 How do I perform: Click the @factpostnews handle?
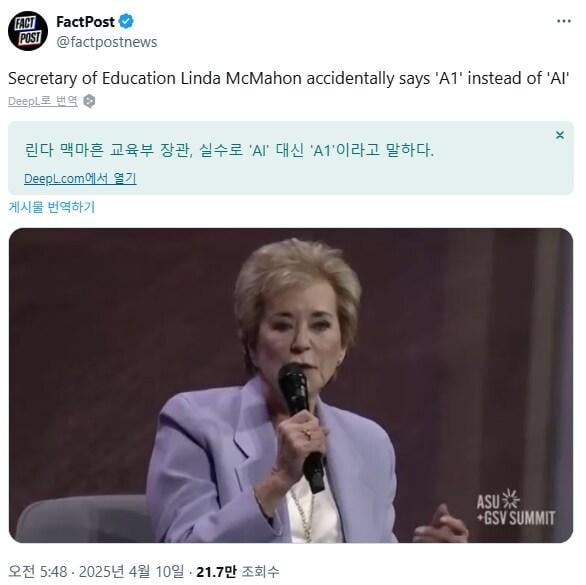coord(107,42)
